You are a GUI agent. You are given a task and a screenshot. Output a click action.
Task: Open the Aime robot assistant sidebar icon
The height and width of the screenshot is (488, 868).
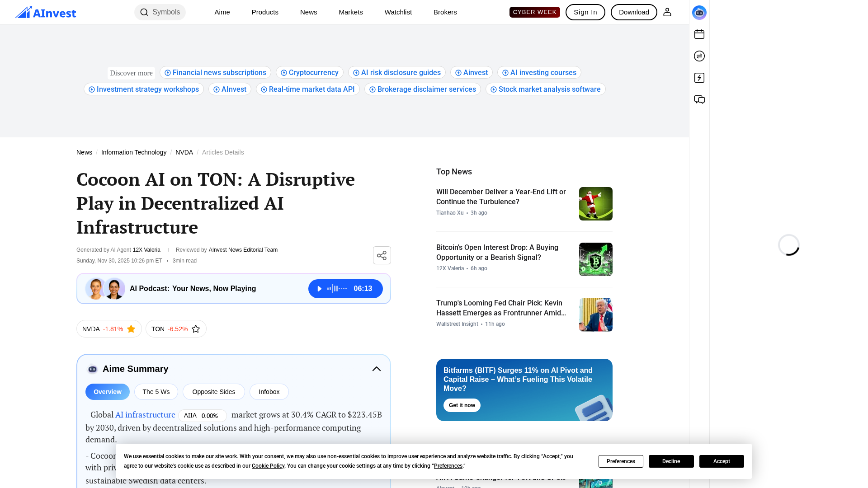(699, 13)
